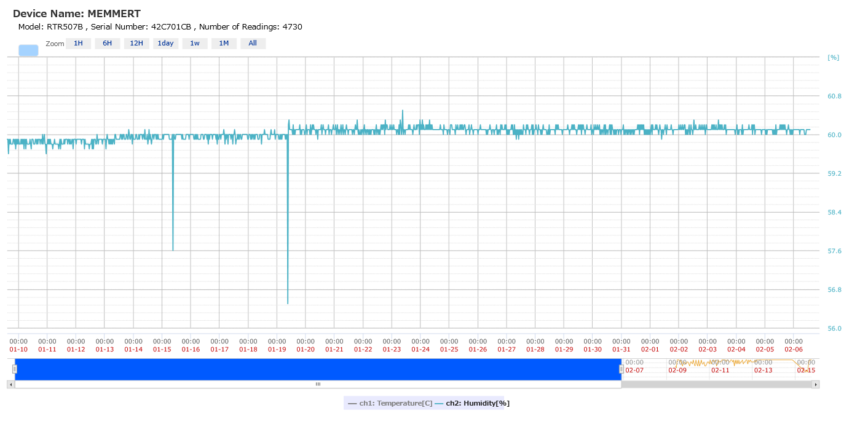The width and height of the screenshot is (868, 424).
Task: Click the 57.6 axis value
Action: click(834, 251)
